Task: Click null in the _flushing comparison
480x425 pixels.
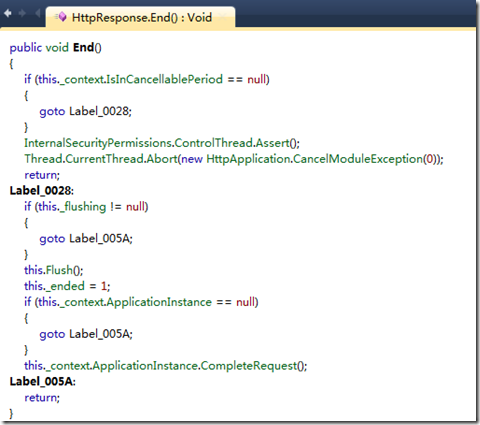Action: point(135,207)
